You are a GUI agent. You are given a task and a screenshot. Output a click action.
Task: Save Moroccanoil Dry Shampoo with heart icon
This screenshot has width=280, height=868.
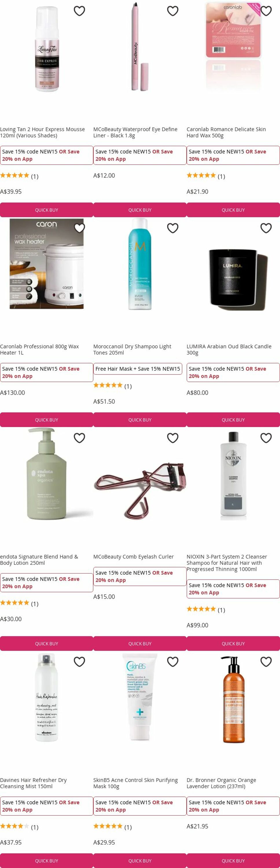tap(173, 228)
